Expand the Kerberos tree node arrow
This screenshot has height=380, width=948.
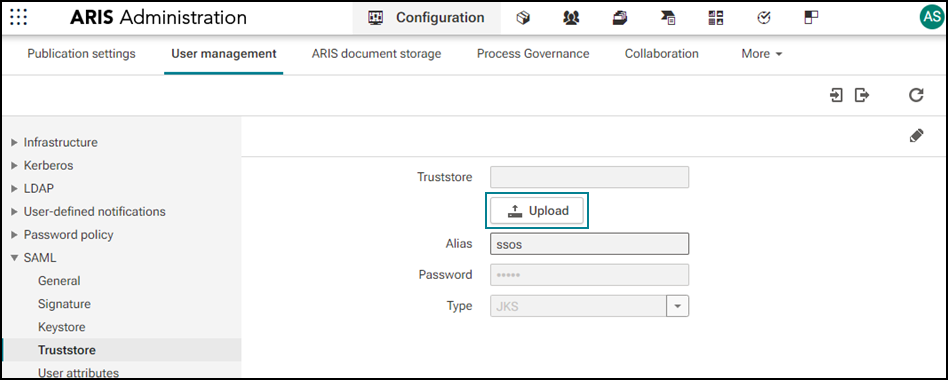pyautogui.click(x=15, y=166)
